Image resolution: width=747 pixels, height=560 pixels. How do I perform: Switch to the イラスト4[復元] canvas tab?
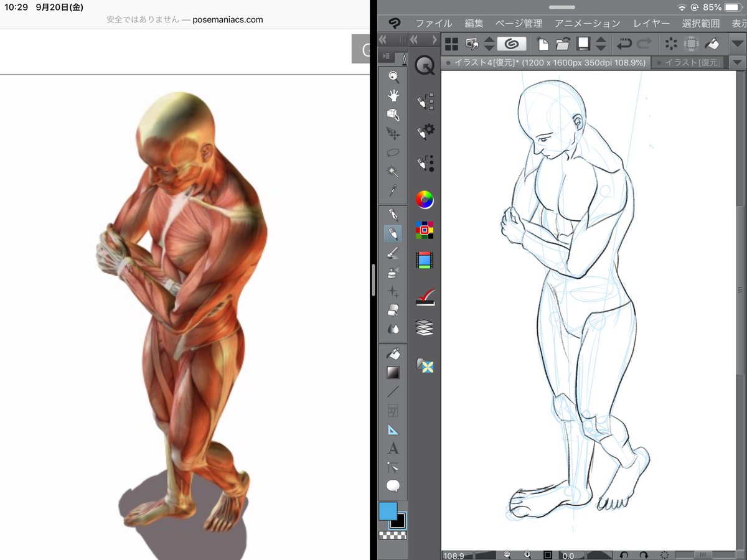coord(547,62)
